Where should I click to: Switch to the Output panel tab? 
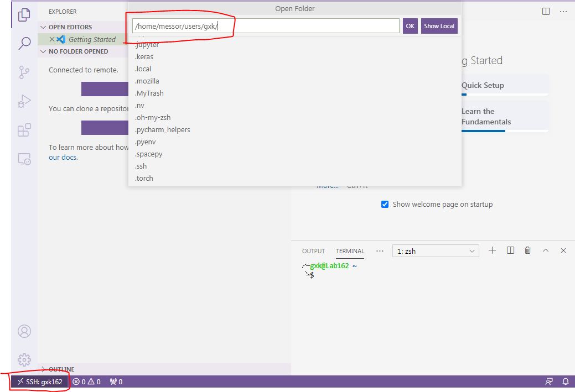click(x=313, y=251)
